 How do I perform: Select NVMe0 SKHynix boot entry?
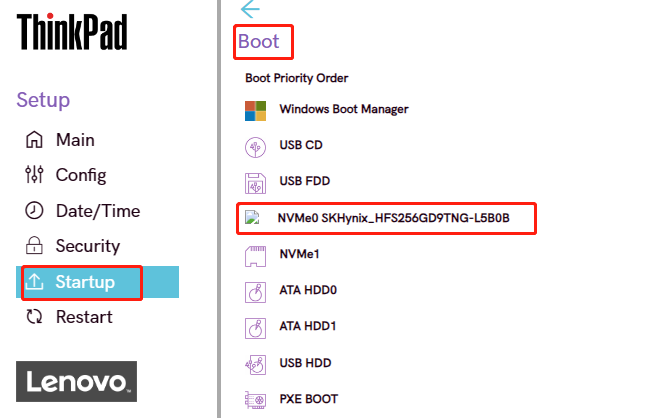393,218
